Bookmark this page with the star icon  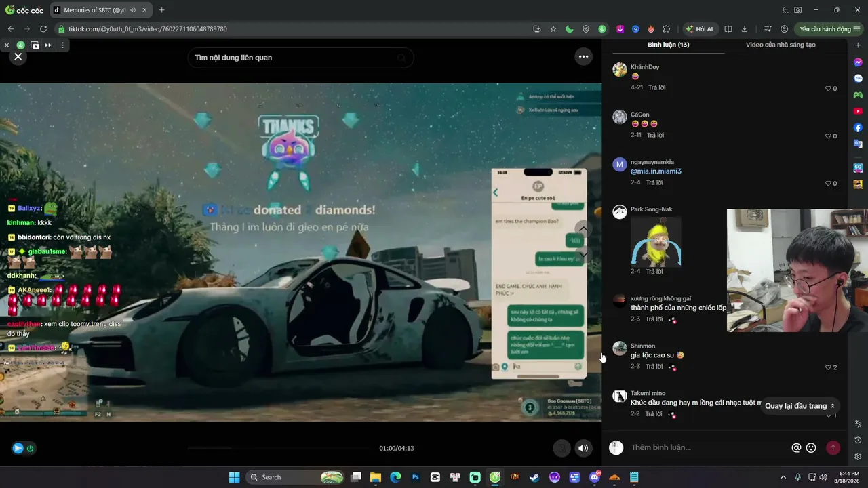(x=553, y=29)
